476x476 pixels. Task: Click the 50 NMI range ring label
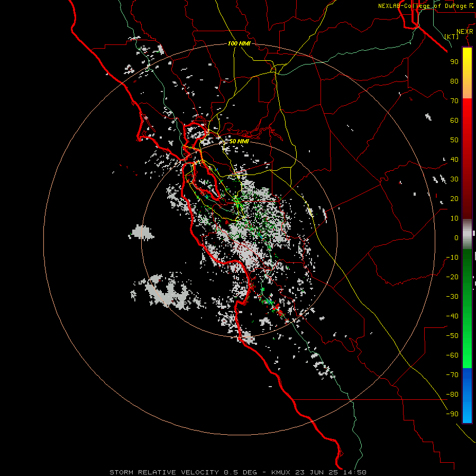(x=239, y=141)
